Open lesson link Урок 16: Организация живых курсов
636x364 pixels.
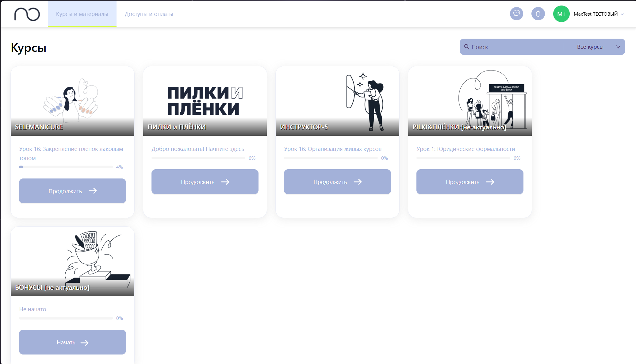[332, 149]
